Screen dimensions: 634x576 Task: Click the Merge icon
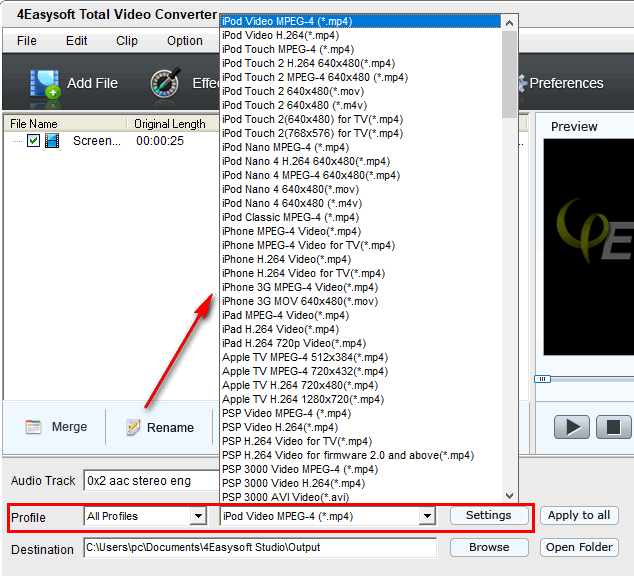tap(33, 427)
